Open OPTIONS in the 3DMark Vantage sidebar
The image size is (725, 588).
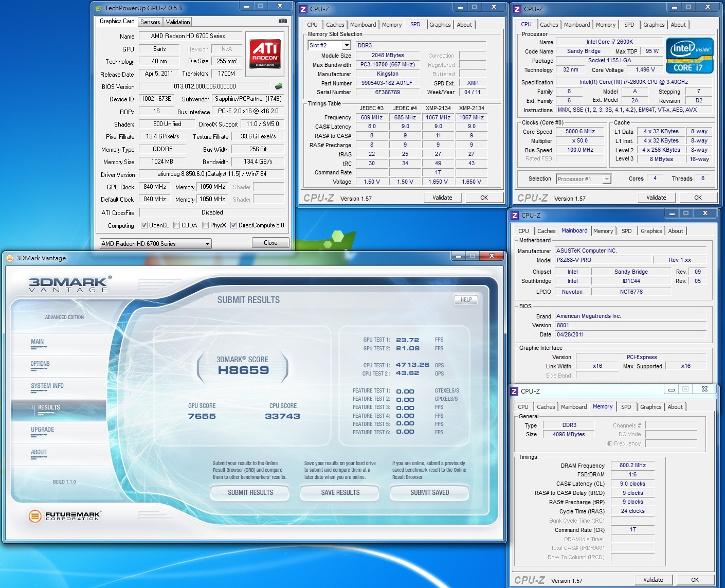tap(40, 364)
